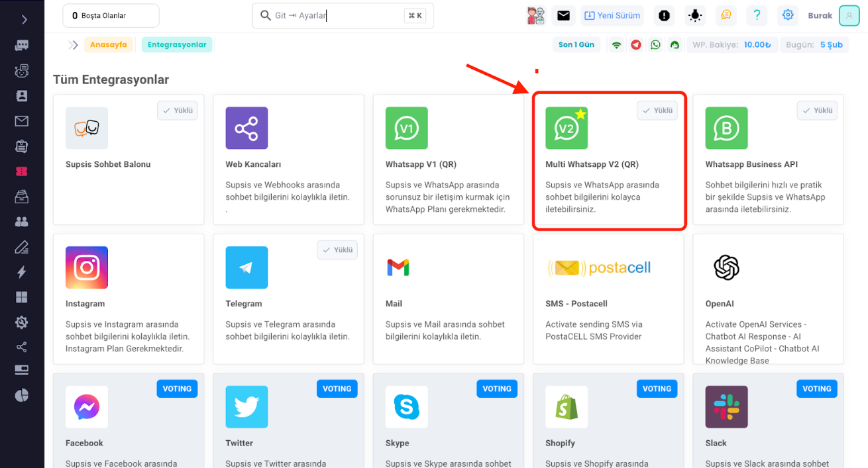
Task: Click the 'Yeni Sürüm' button
Action: click(612, 16)
